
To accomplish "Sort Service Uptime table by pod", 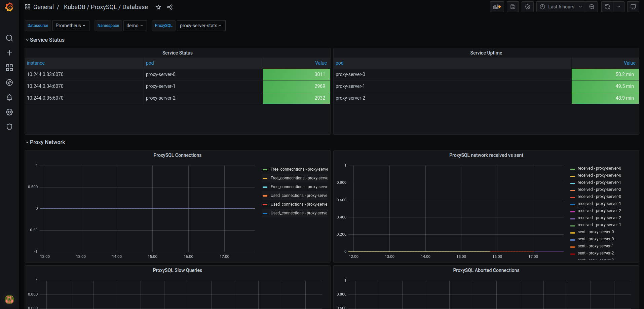I will [339, 63].
